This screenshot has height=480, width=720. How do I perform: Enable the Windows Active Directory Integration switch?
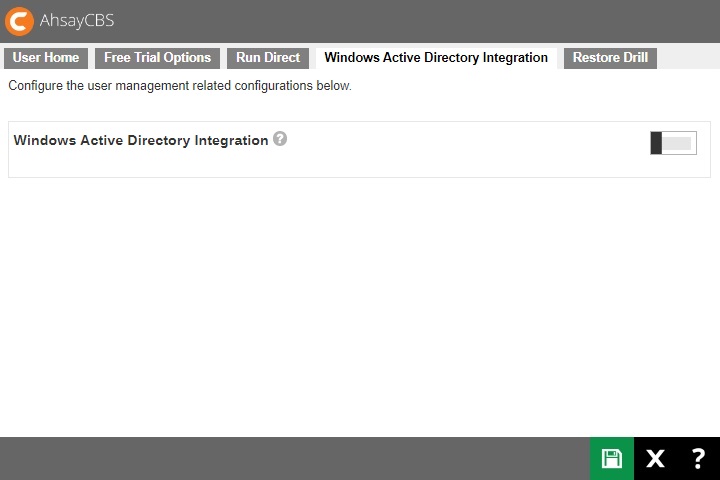(x=673, y=143)
